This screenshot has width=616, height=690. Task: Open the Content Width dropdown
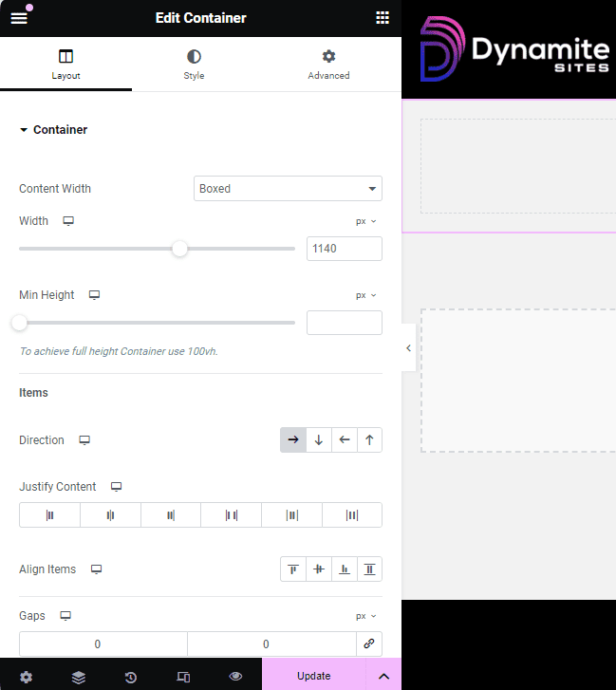[288, 189]
